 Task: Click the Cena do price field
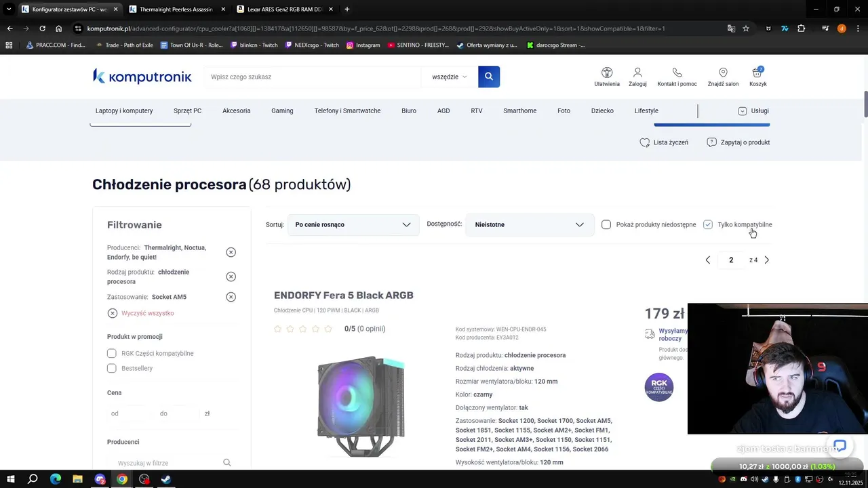(178, 413)
